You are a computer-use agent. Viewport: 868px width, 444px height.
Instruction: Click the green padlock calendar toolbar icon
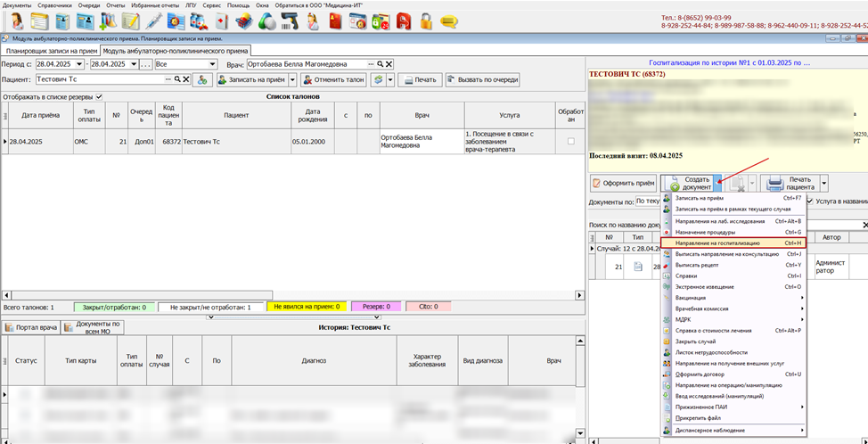click(x=381, y=21)
